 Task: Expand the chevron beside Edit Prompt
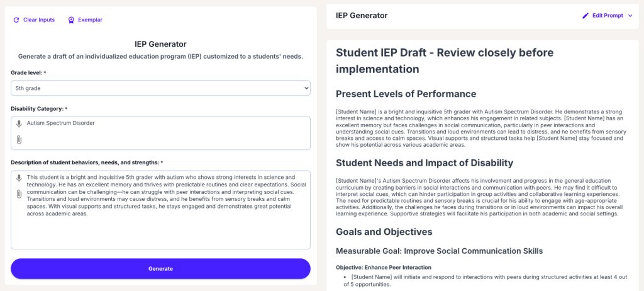(630, 16)
